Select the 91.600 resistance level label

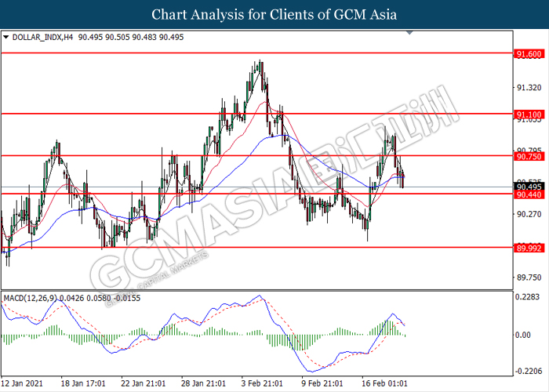click(x=529, y=54)
